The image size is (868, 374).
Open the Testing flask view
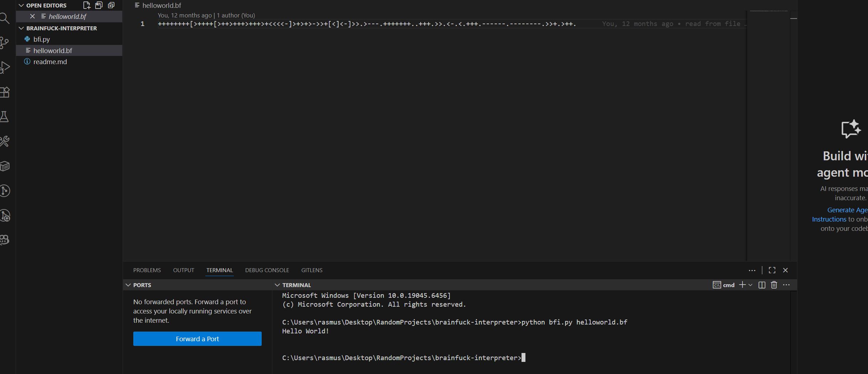[4, 117]
